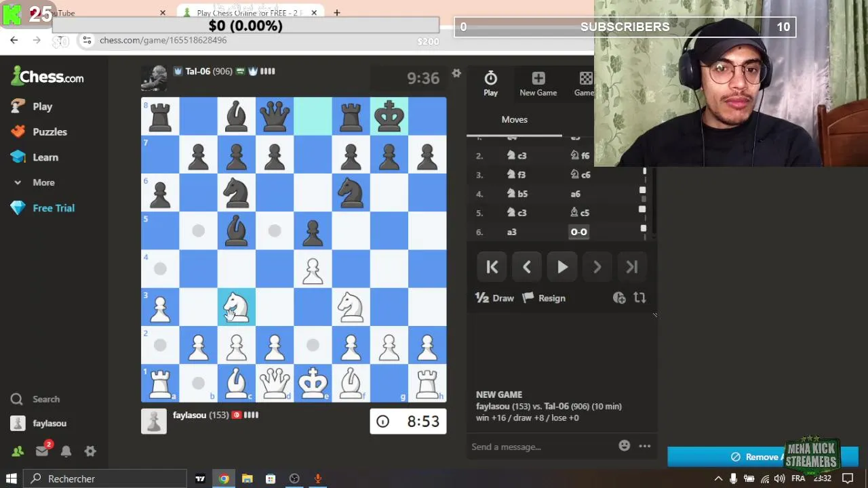Screen dimensions: 868x488
Task: Select the Play tab with stopwatch
Action: (x=490, y=84)
